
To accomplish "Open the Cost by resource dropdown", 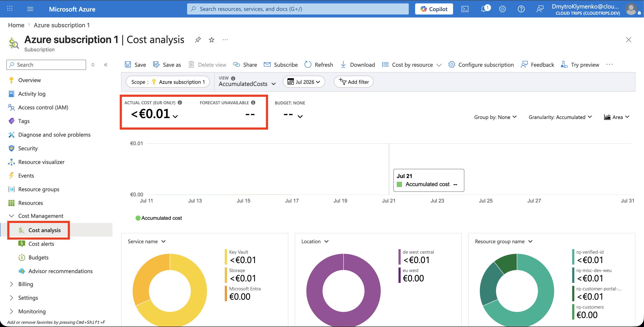I will coord(412,65).
